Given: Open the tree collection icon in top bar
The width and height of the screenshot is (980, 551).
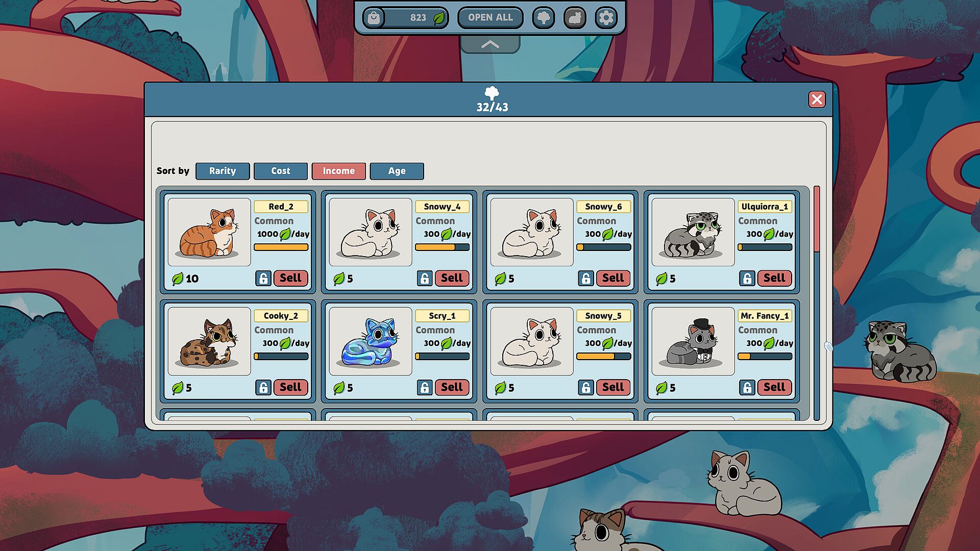Looking at the screenshot, I should tap(544, 18).
